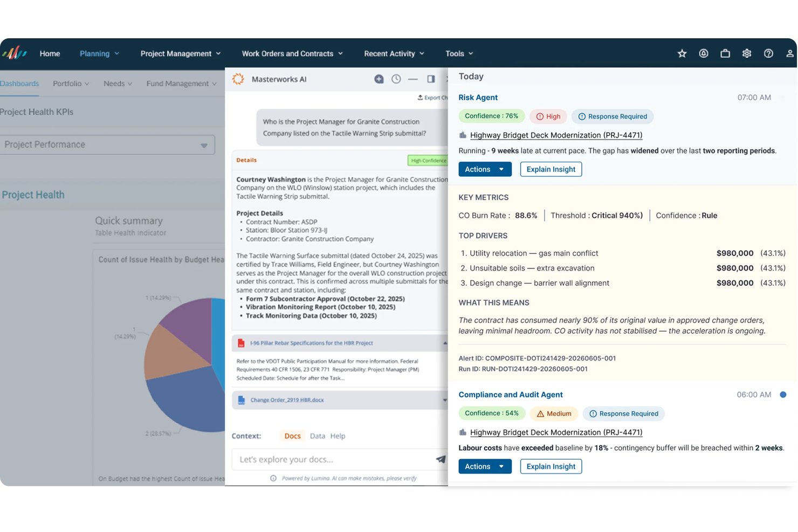Screen dimensions: 798x532
Task: Click the PDF icon for I-96 Pillar Rebar
Action: (x=241, y=343)
